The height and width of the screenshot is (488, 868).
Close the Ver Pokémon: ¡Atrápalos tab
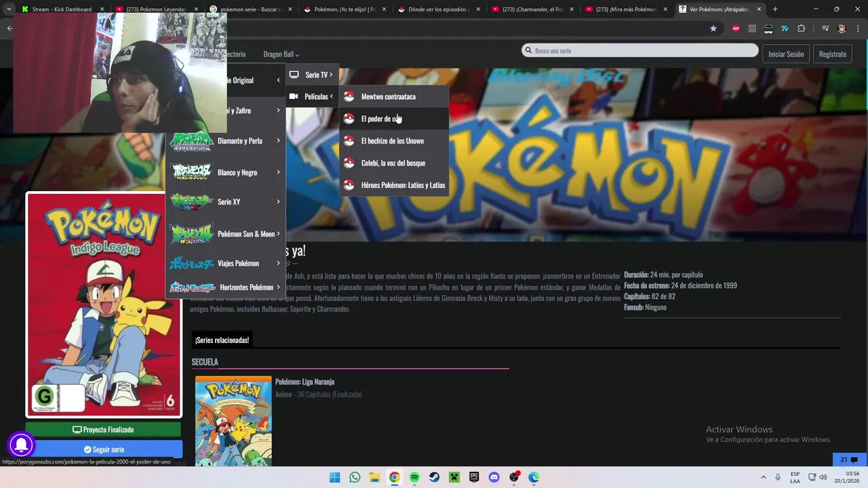[x=757, y=9]
